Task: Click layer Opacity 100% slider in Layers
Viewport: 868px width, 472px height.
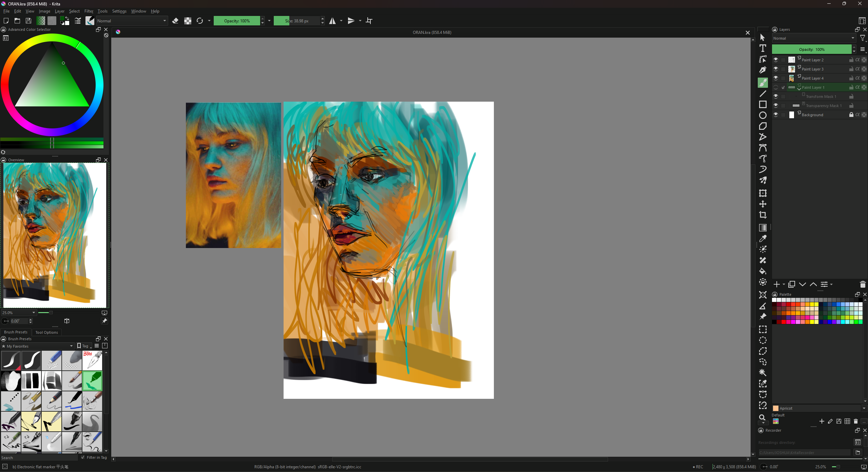Action: [x=812, y=49]
